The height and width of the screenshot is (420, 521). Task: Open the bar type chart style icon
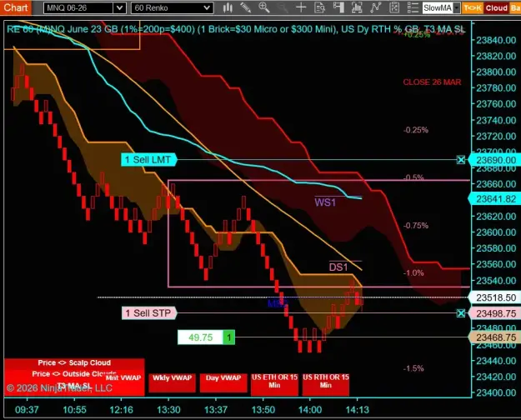click(228, 7)
